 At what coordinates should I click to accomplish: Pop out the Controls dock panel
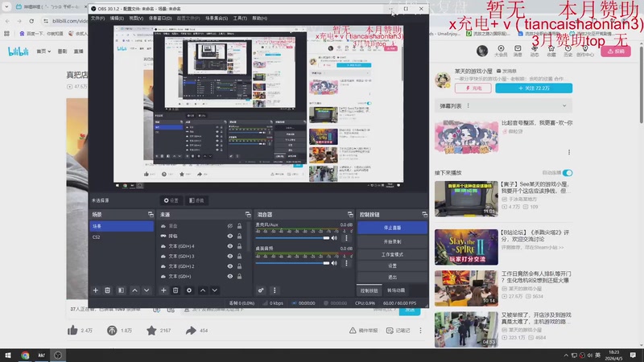(424, 214)
